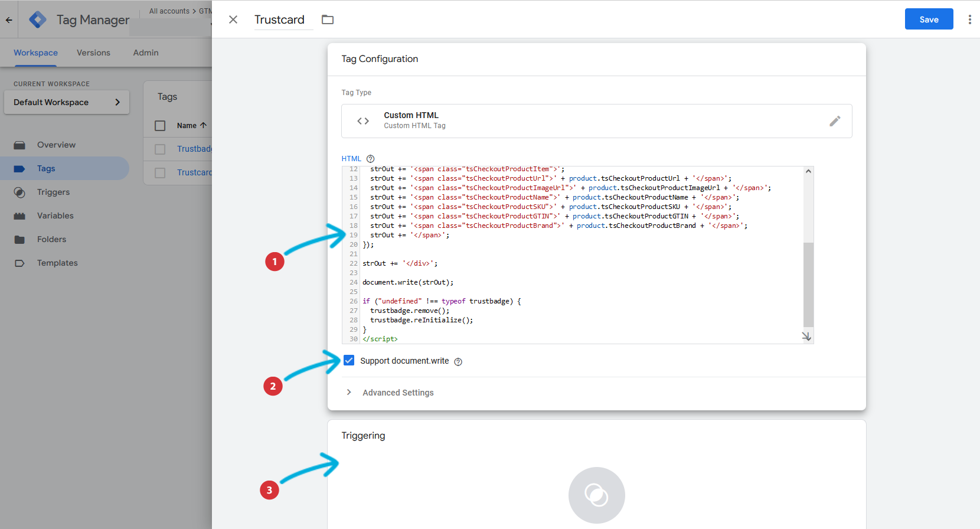Viewport: 980px width, 529px height.
Task: Click the Overview sidebar icon
Action: (x=19, y=145)
